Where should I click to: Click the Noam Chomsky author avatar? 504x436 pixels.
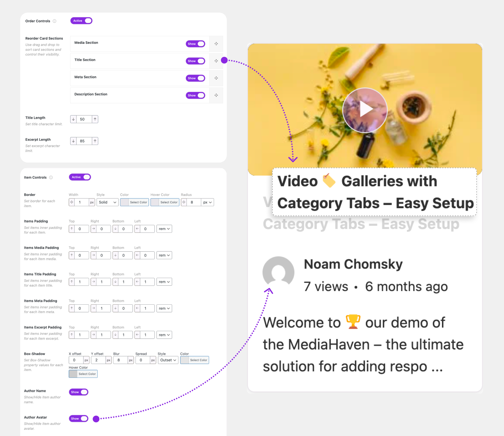click(x=278, y=272)
